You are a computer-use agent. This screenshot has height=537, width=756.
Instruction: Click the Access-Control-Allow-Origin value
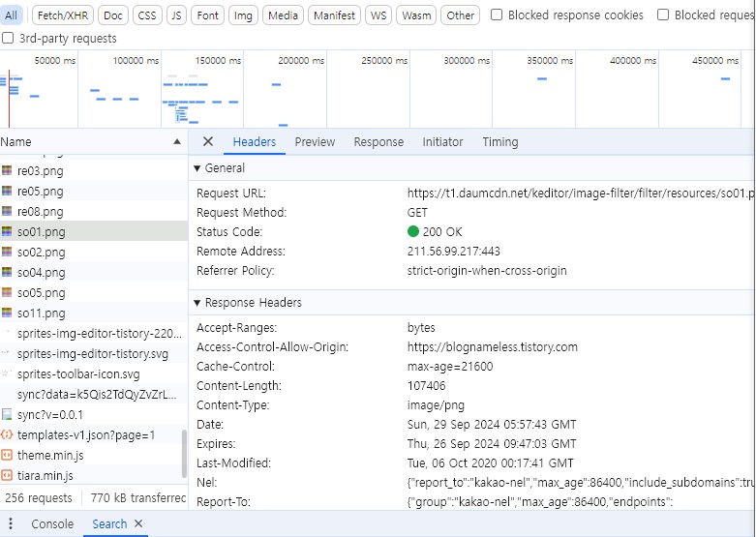[x=493, y=347]
